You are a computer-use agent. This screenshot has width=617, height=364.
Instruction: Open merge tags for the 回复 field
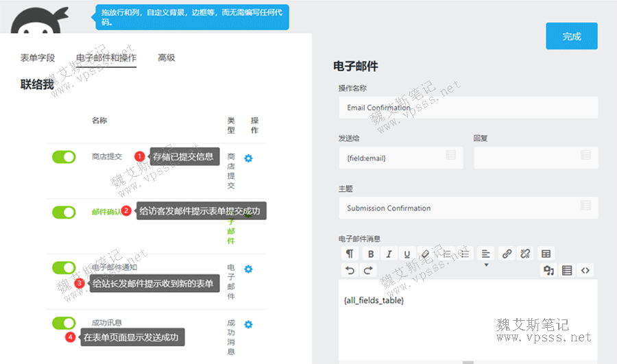[x=585, y=155]
